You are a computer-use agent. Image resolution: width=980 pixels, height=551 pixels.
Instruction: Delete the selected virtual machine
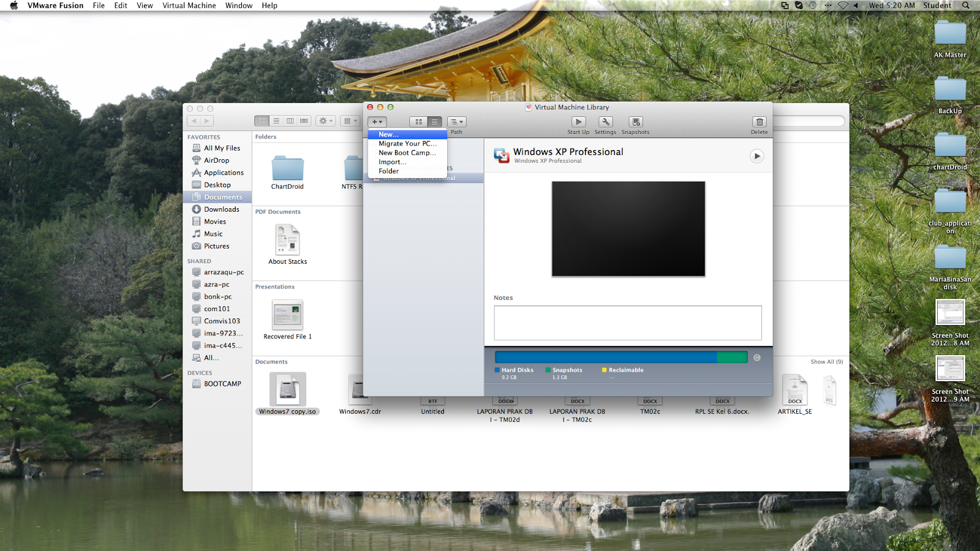pos(759,122)
